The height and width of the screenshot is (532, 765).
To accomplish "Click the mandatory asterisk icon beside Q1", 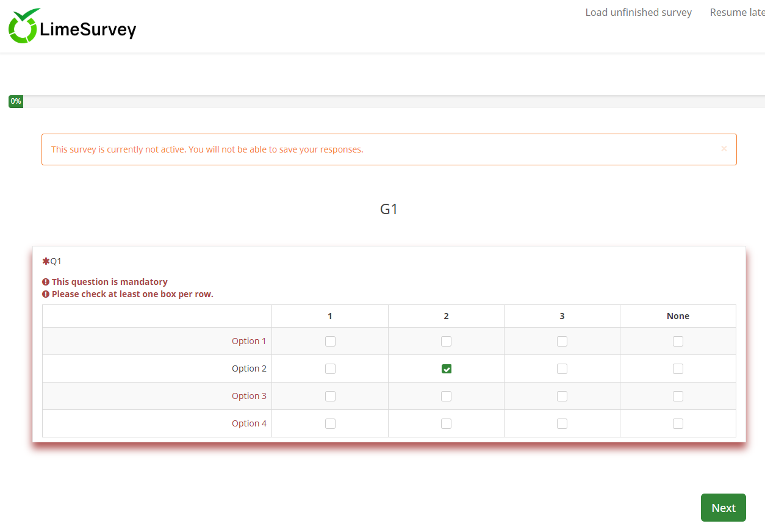I will (46, 261).
